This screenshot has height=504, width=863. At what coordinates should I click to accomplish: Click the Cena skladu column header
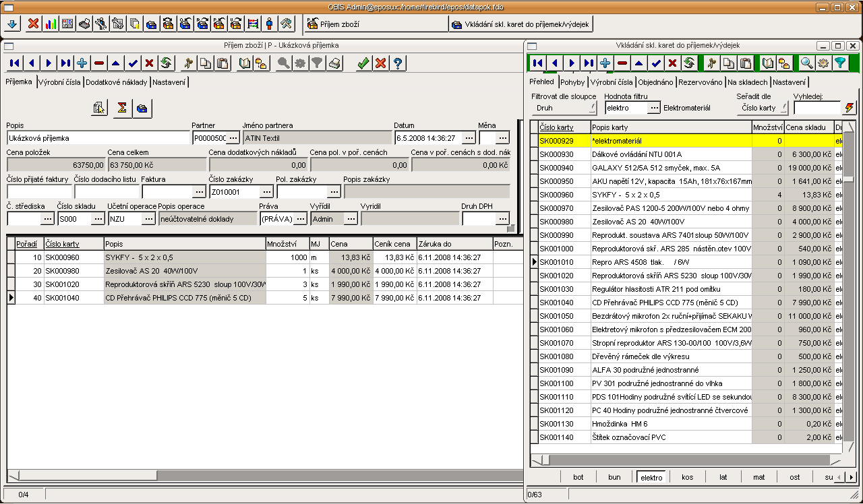[x=808, y=127]
